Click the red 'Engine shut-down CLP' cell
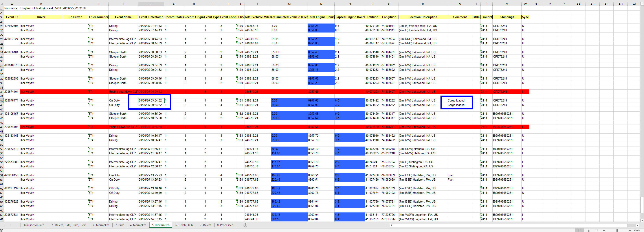 [x=123, y=92]
